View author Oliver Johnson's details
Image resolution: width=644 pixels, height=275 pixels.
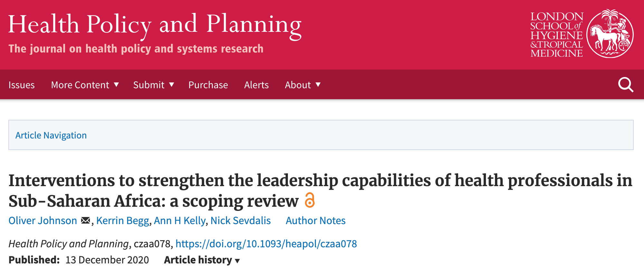pyautogui.click(x=43, y=221)
